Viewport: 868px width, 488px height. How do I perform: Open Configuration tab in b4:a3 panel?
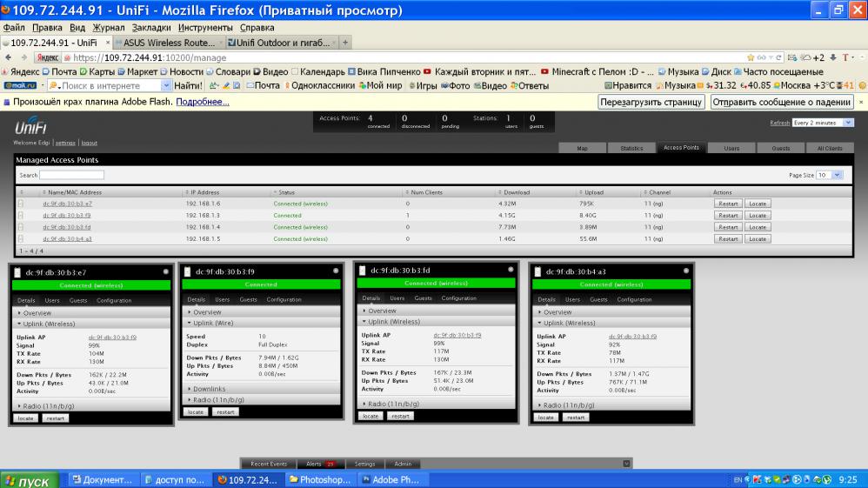coord(634,299)
